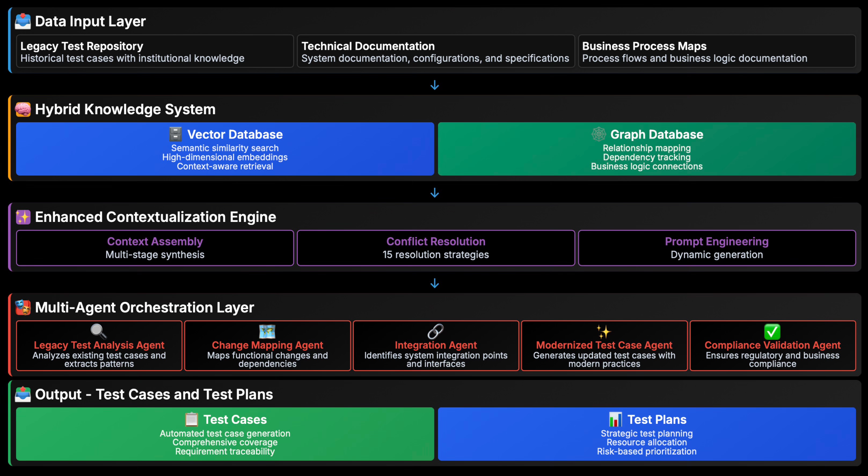Click 'Historical test cases with institutional knowledge'
868x476 pixels.
pyautogui.click(x=132, y=58)
